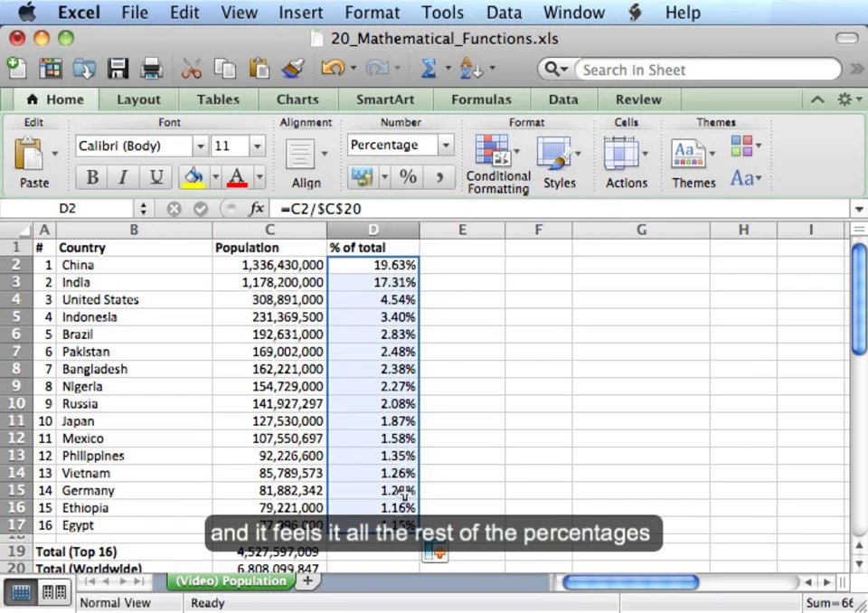Apply percent style button
This screenshot has height=613, width=868.
coord(408,177)
